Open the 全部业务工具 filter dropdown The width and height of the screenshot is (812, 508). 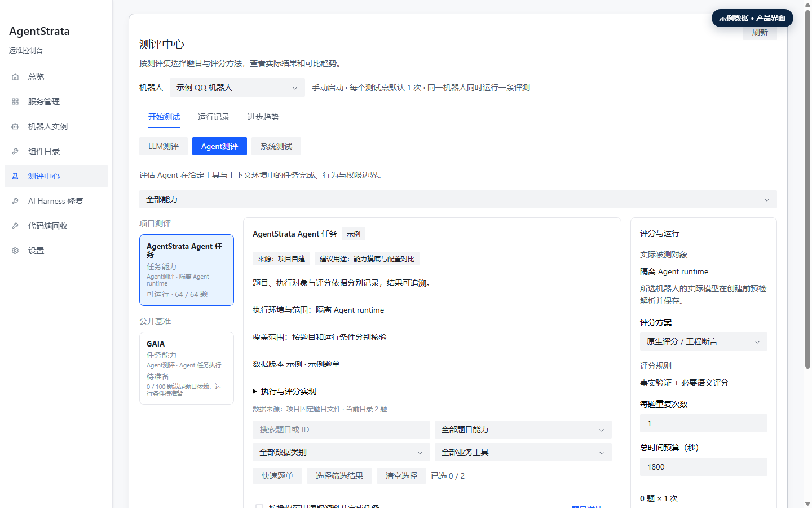523,452
